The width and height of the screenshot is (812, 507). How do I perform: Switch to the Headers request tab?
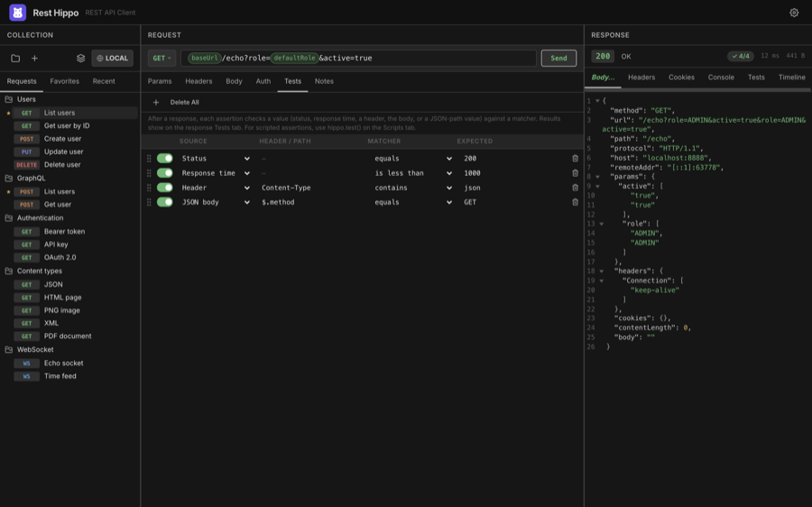(x=198, y=81)
